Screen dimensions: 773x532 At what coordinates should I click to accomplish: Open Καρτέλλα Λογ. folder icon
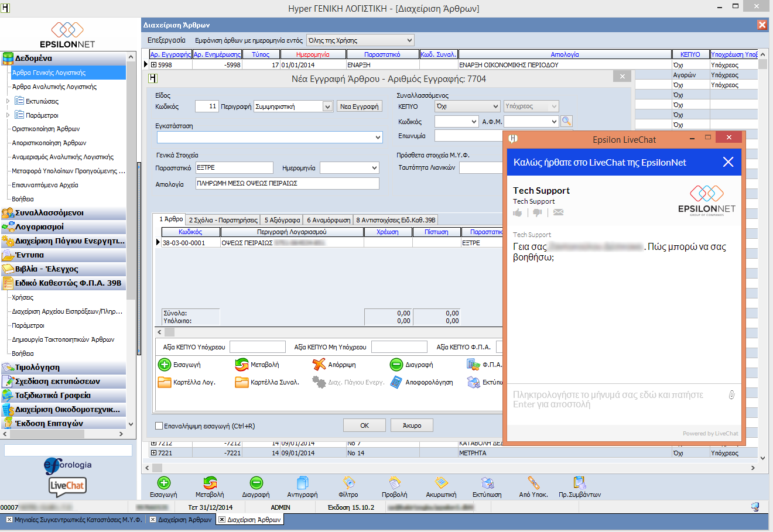[x=165, y=382]
